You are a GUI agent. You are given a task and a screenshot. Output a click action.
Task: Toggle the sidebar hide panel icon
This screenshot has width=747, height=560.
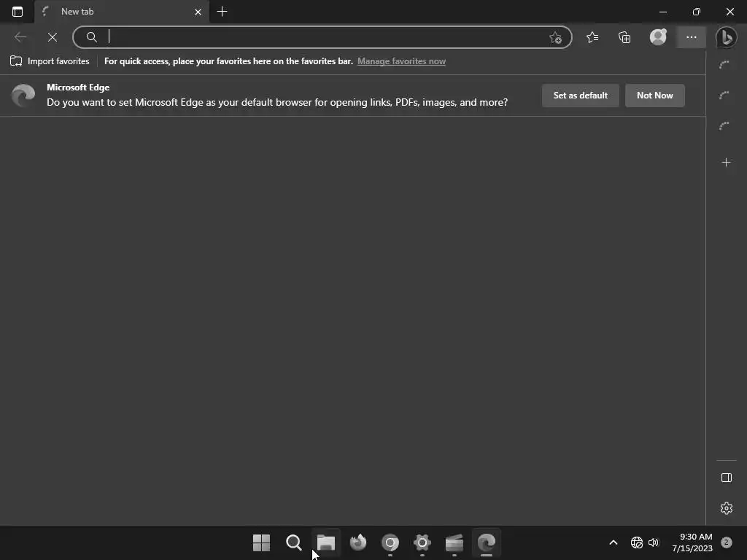(x=726, y=478)
